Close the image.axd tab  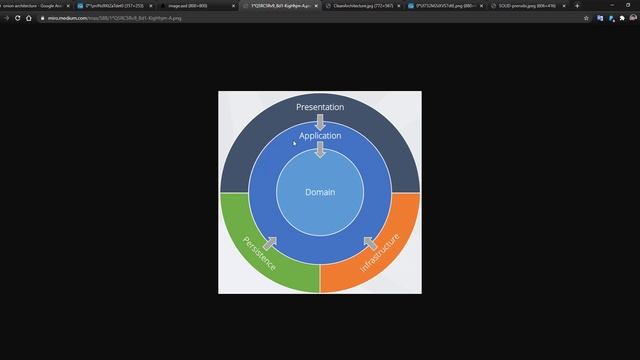[x=233, y=6]
